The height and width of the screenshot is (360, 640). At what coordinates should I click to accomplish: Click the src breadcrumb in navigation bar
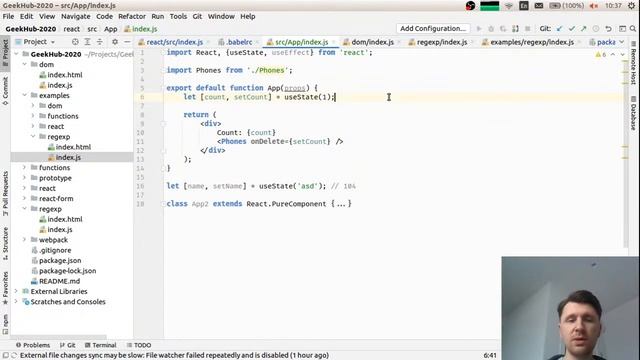[x=92, y=29]
